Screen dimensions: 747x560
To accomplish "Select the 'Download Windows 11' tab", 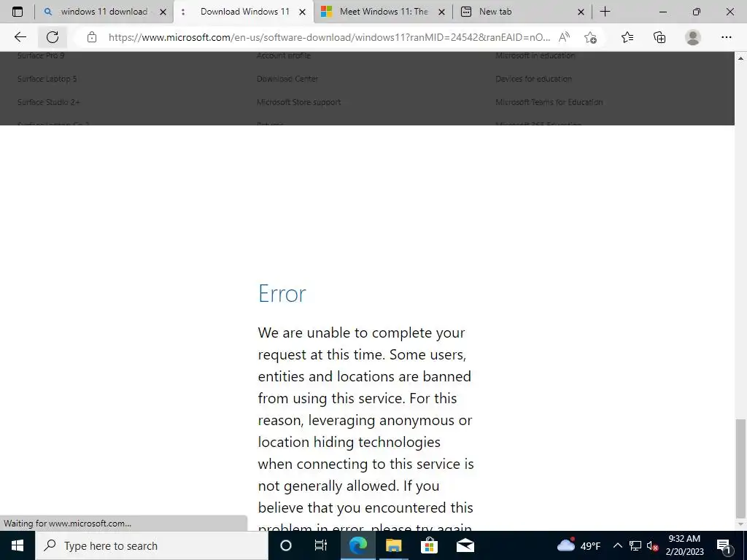I will click(244, 12).
